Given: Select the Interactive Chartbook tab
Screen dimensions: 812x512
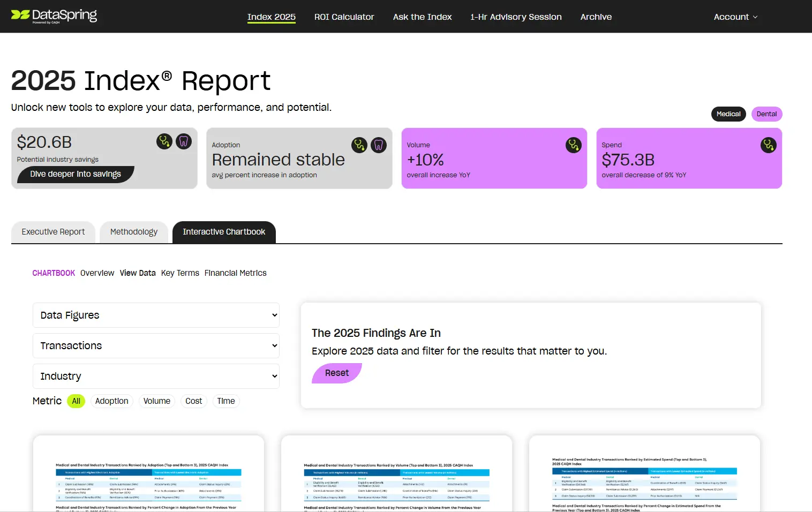Looking at the screenshot, I should tap(224, 232).
